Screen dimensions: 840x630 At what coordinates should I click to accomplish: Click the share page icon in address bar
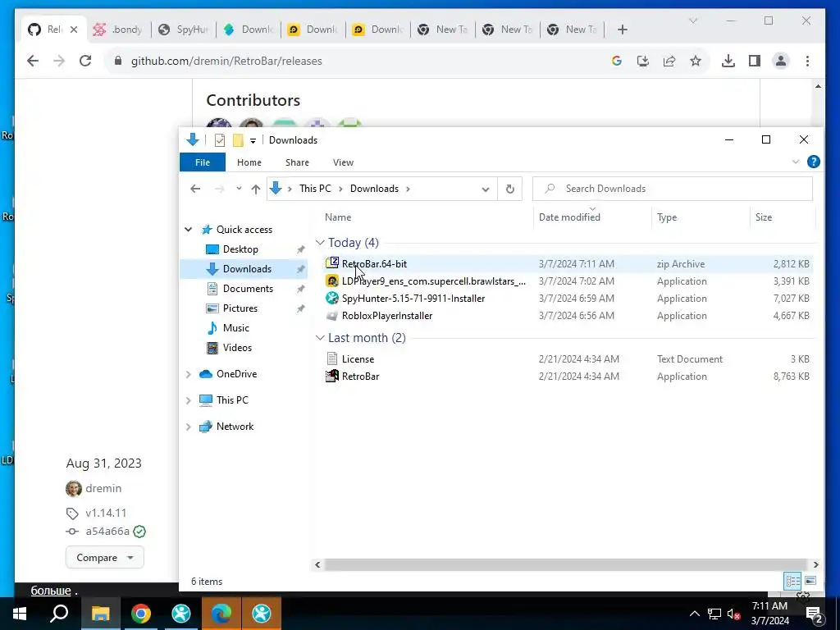pos(669,61)
